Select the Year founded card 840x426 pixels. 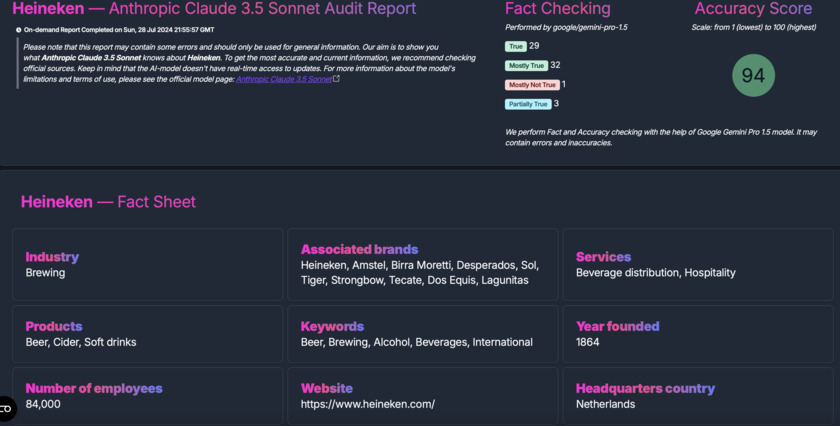697,334
